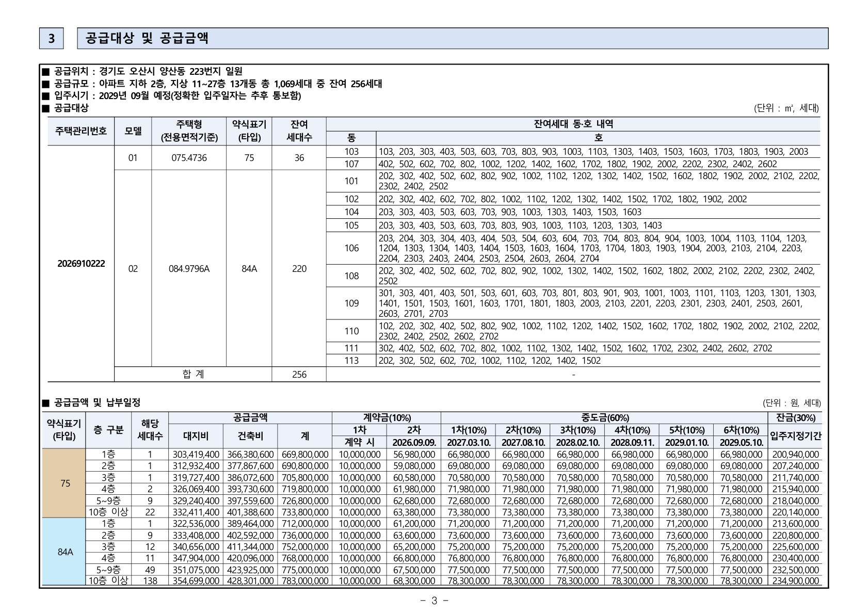Click the '모델' column header
This screenshot has height=614, width=868.
pos(133,131)
